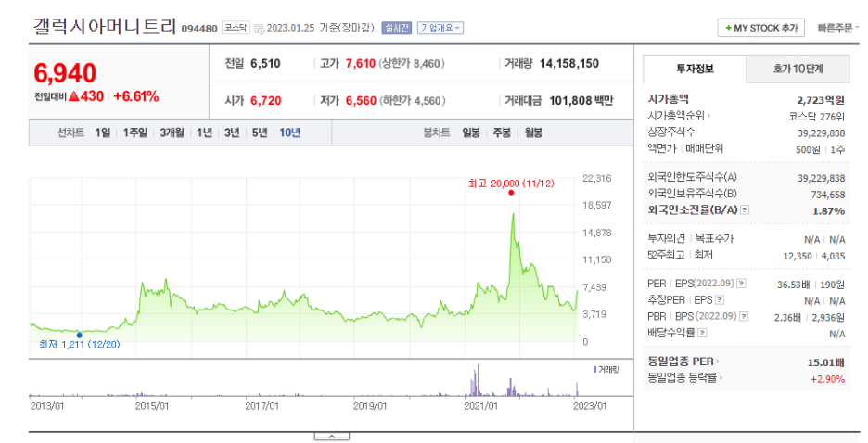Click the 52주 최고 value 12,350
This screenshot has height=443, width=868.
(x=798, y=256)
